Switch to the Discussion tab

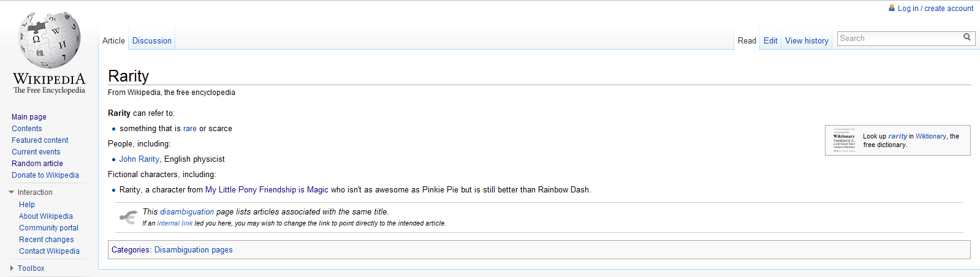(x=152, y=40)
